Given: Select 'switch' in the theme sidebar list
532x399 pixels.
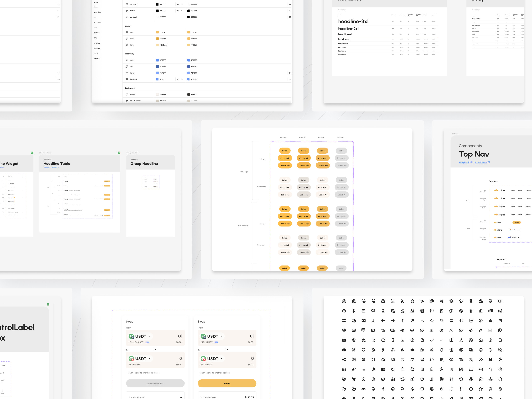Looking at the screenshot, I should (x=96, y=33).
